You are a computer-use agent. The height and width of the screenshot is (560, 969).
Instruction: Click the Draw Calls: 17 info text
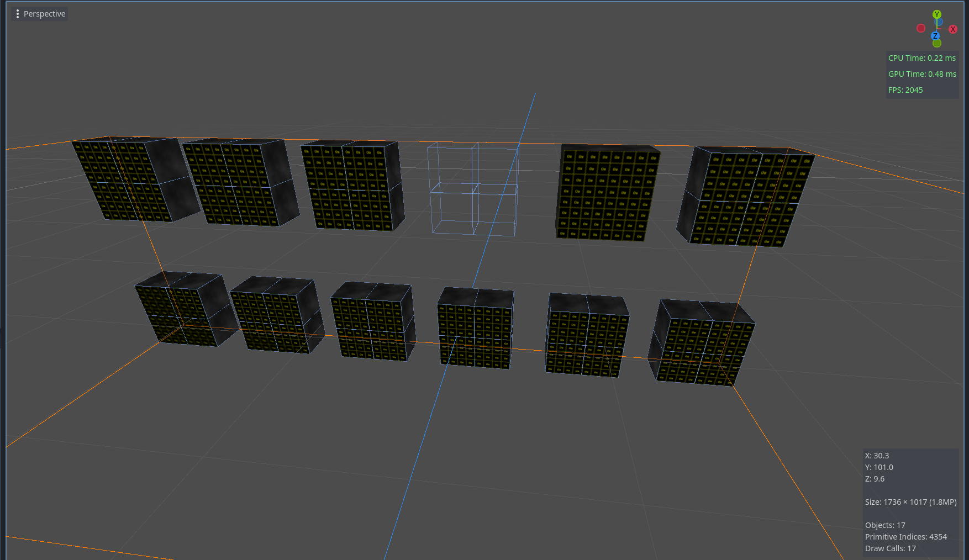tap(890, 548)
